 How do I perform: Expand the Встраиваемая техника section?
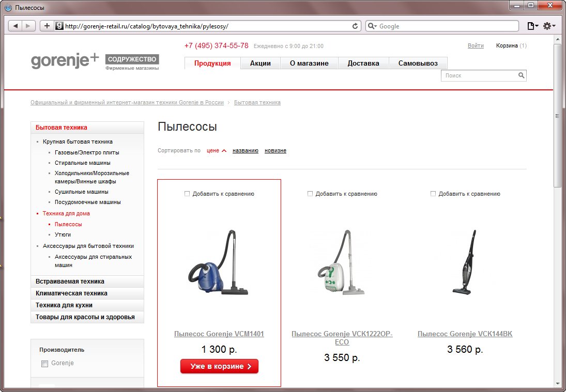point(87,281)
